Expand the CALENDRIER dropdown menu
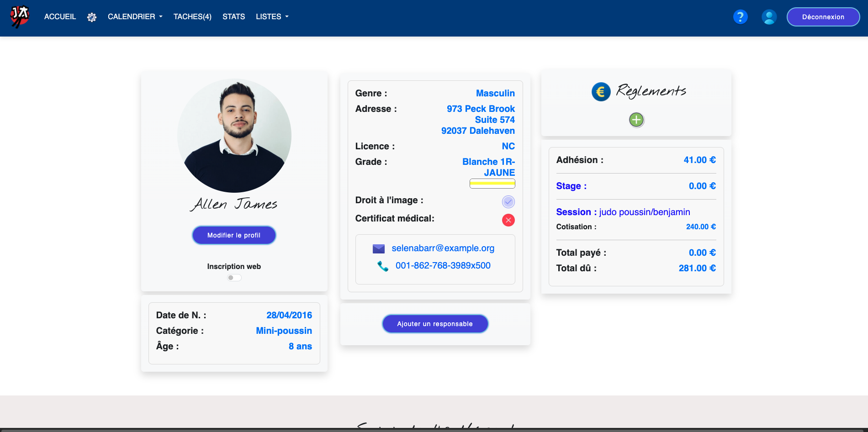 [135, 17]
